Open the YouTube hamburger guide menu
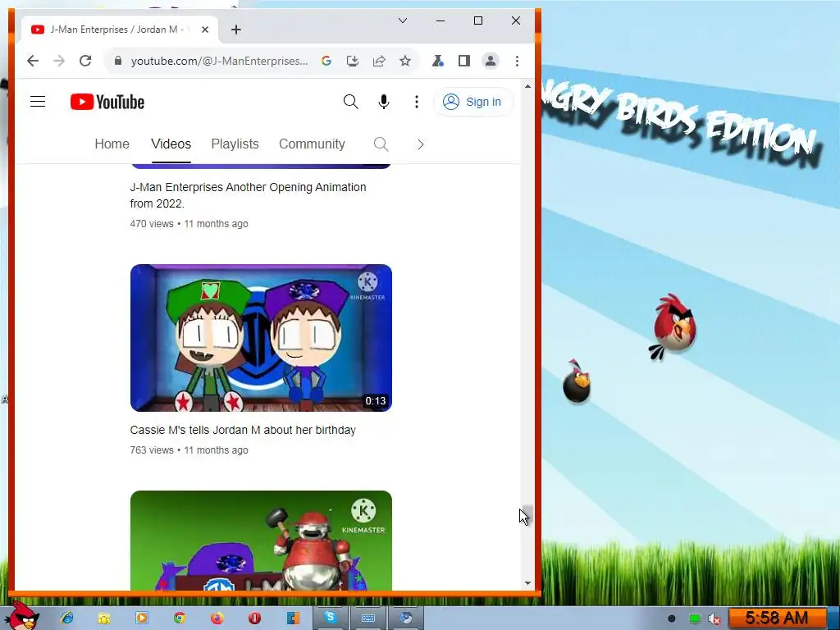The image size is (840, 630). click(38, 101)
